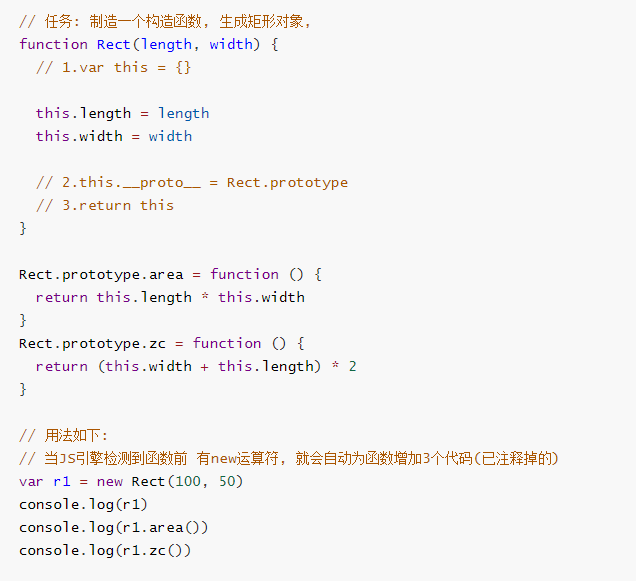Click the '用法如下' comment
The height and width of the screenshot is (581, 636).
point(64,435)
